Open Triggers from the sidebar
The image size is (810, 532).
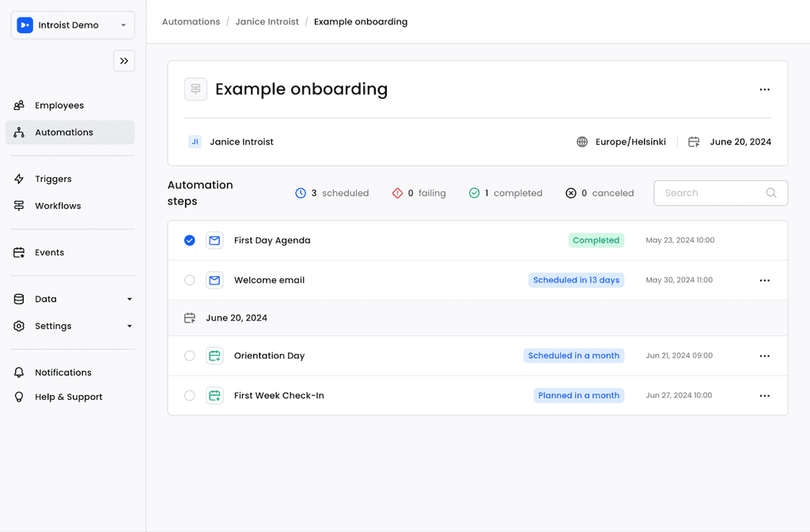point(52,179)
